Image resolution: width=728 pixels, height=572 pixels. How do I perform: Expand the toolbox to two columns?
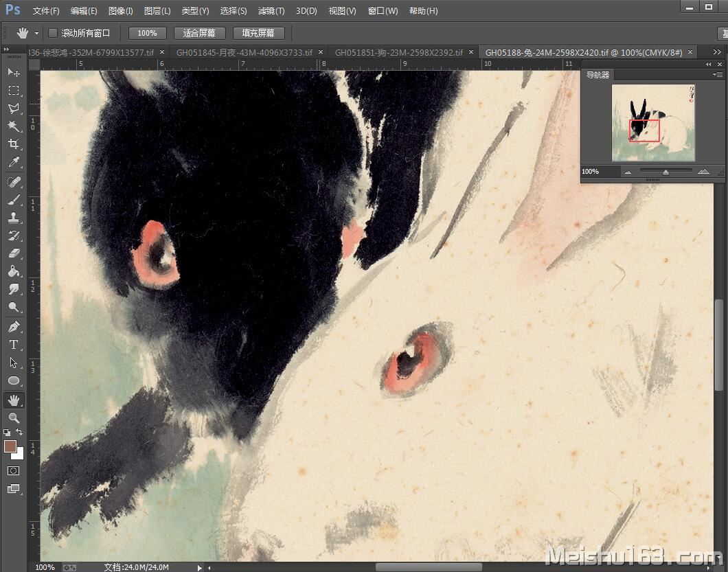point(6,49)
